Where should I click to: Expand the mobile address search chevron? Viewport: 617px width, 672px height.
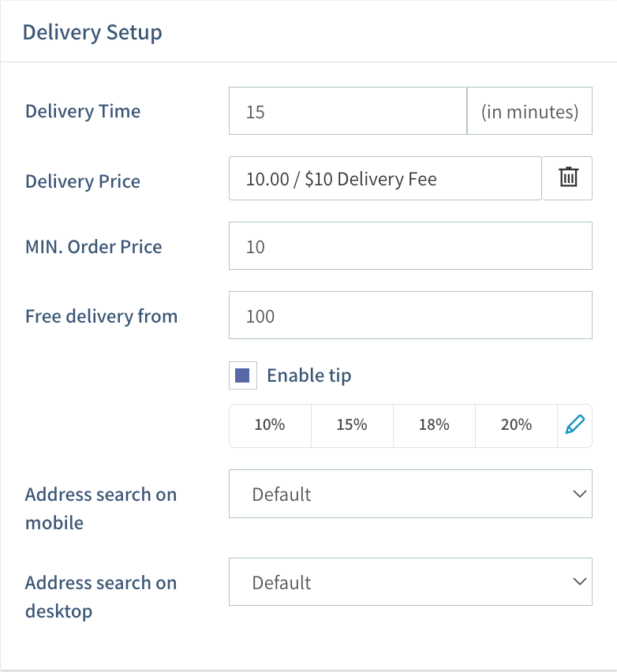[579, 495]
